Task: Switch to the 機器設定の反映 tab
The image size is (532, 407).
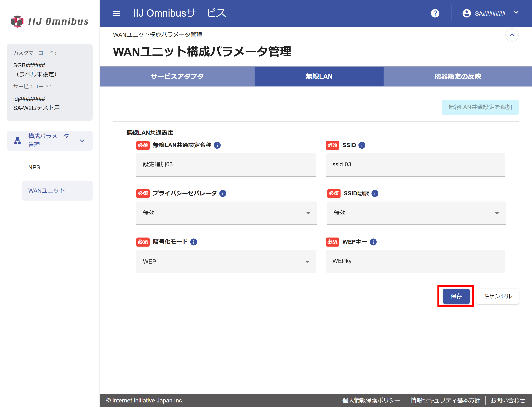Action: [x=457, y=76]
